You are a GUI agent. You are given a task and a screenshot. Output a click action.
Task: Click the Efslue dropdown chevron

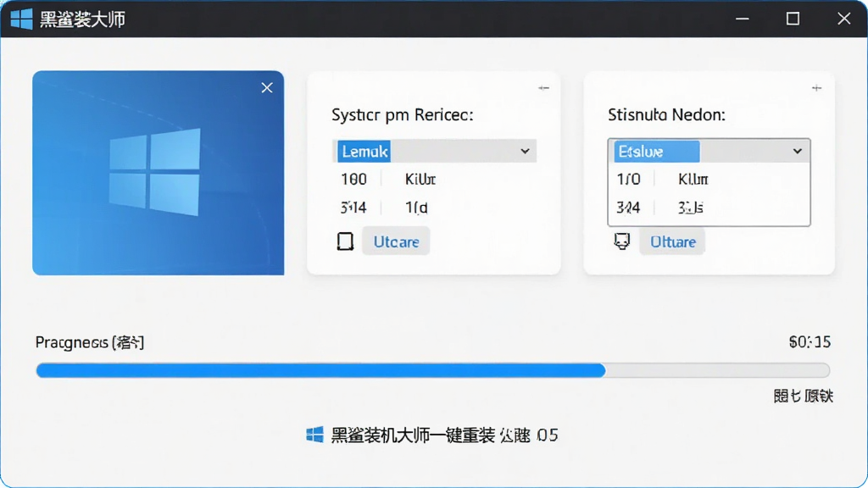[797, 151]
